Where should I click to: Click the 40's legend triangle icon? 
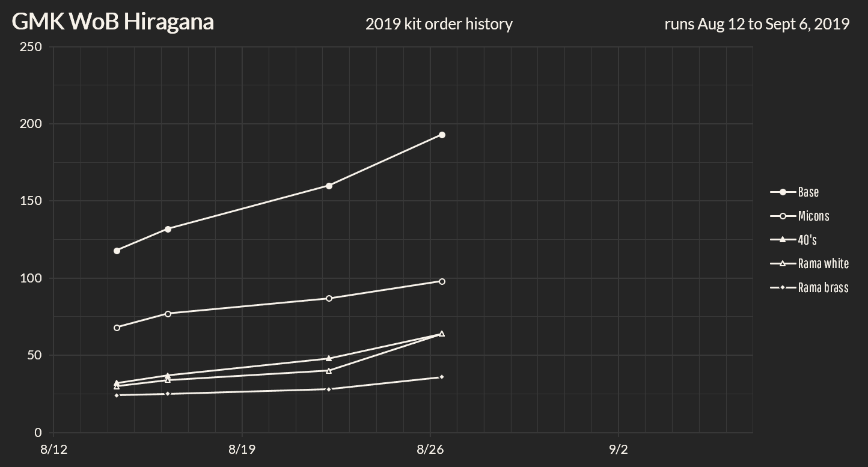(x=783, y=240)
